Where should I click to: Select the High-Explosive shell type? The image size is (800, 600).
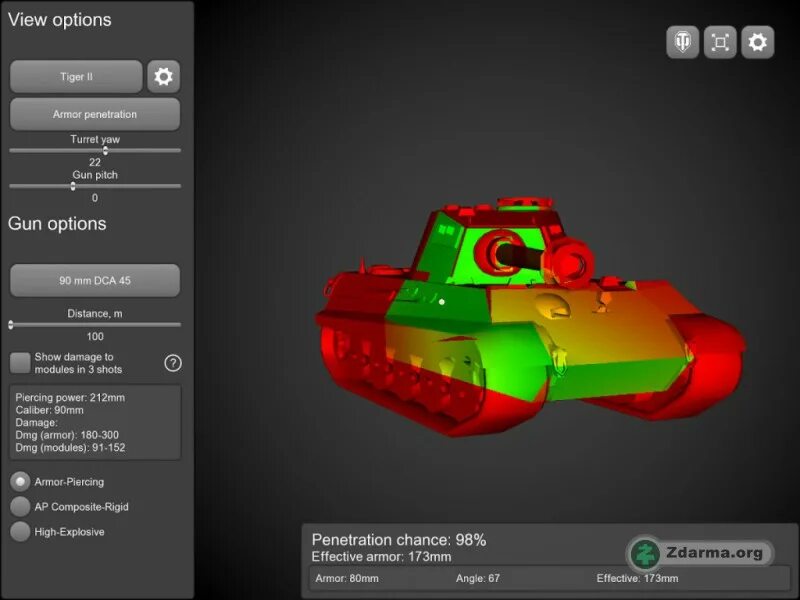(x=18, y=532)
